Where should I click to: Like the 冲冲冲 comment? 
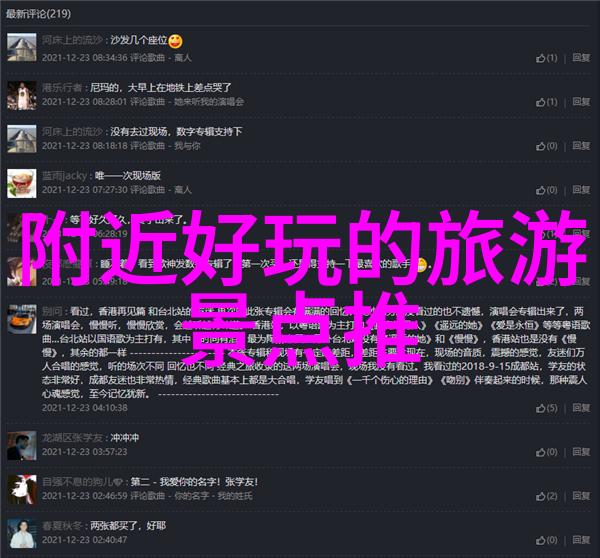point(546,452)
